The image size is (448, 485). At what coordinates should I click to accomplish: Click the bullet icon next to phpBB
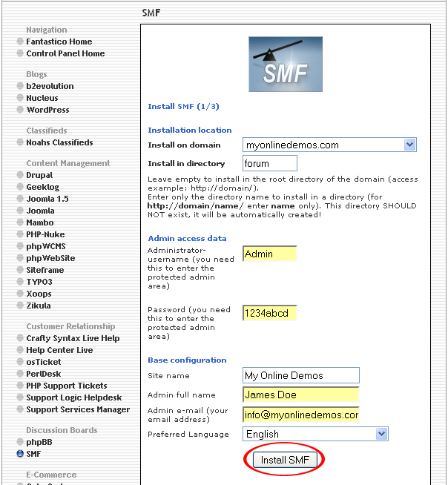point(20,442)
